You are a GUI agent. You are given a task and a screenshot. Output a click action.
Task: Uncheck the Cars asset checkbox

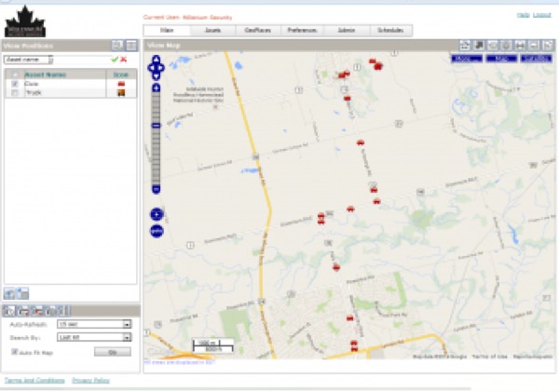(x=15, y=84)
